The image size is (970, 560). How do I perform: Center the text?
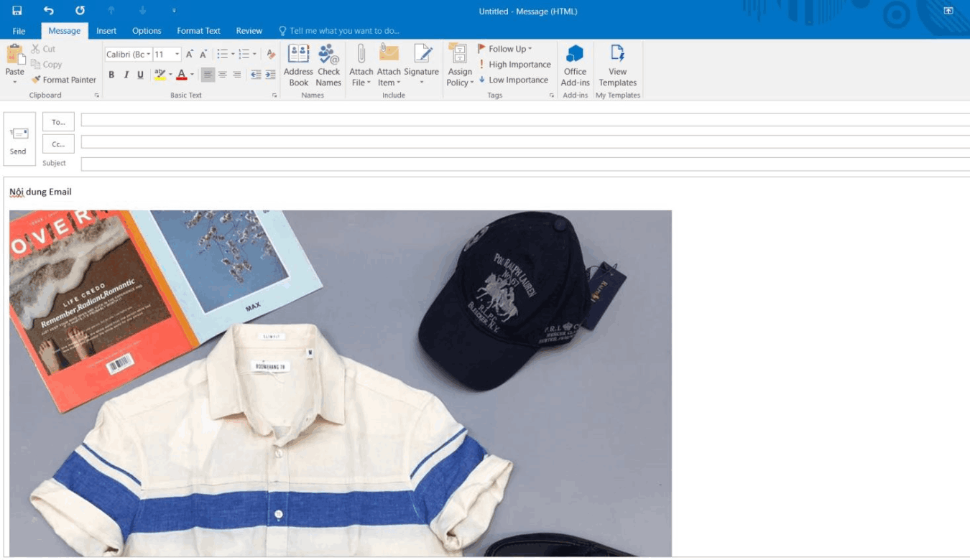tap(222, 75)
